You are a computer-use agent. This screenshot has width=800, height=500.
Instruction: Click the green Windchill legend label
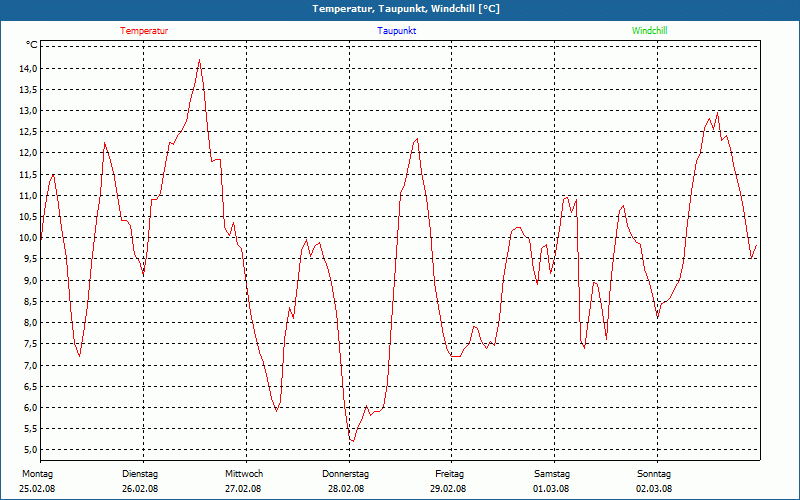tap(649, 31)
